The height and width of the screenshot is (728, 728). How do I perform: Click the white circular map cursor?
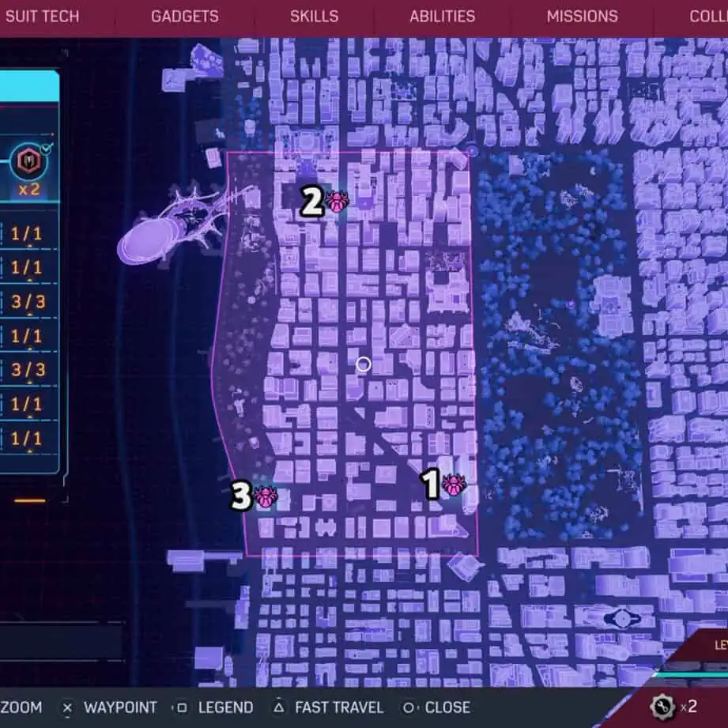click(x=364, y=364)
